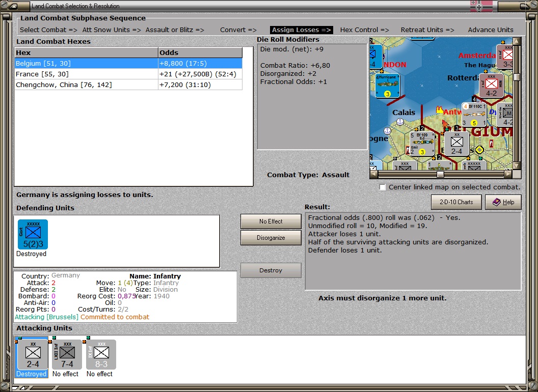Click the Odds column header
Screen dimensions: 538x392
click(200, 52)
